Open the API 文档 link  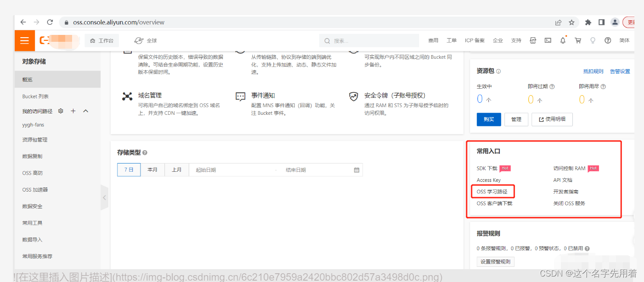563,180
